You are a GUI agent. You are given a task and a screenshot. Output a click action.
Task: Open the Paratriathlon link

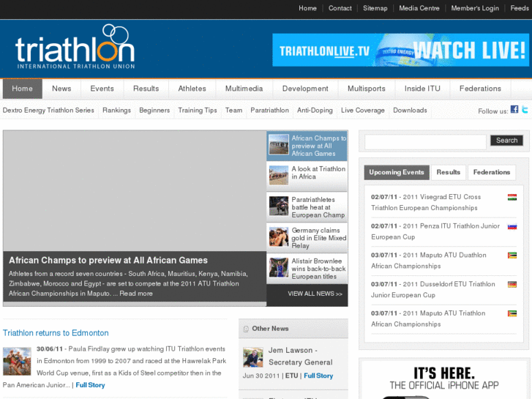point(270,111)
